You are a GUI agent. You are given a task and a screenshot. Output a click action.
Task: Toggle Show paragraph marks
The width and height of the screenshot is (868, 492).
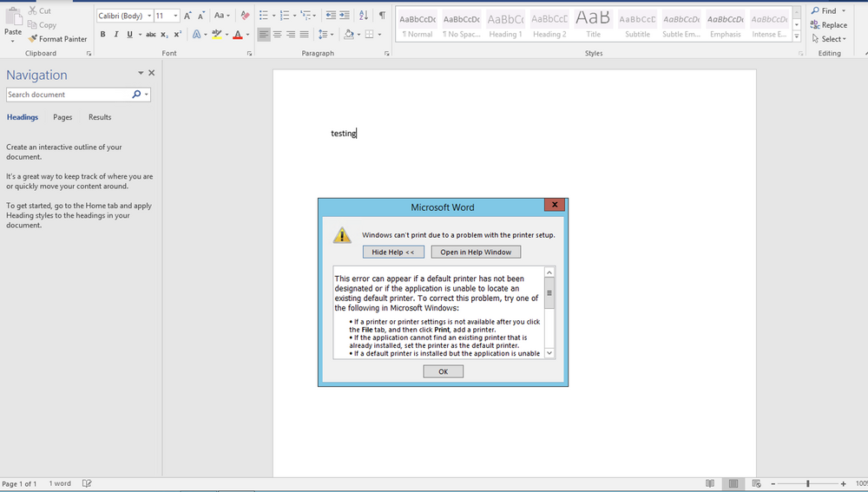coord(382,16)
